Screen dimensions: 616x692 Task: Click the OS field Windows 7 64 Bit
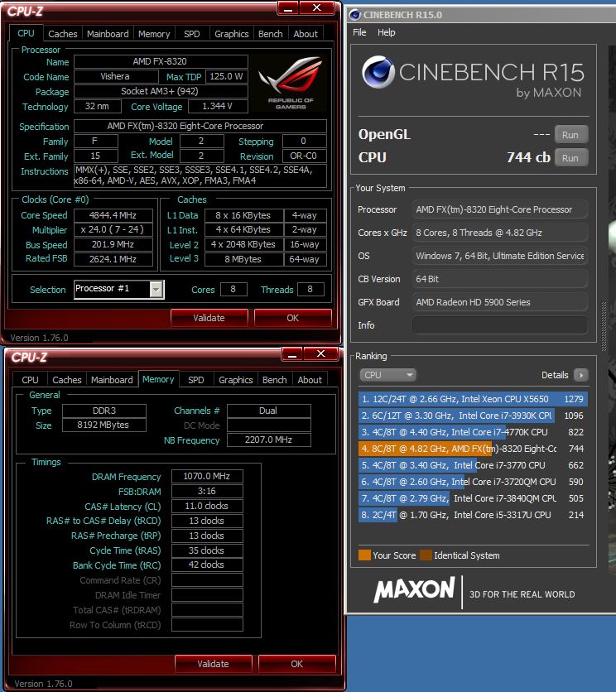pyautogui.click(x=500, y=256)
